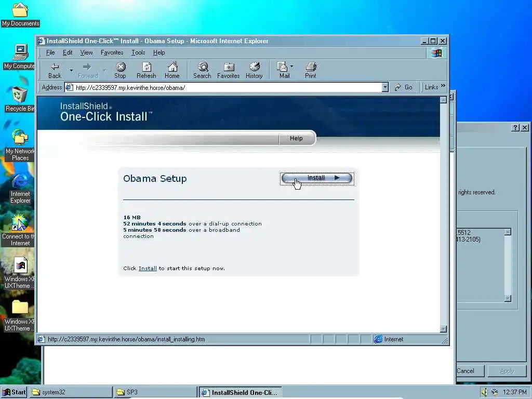Open the Search toolbar icon
The width and height of the screenshot is (532, 399).
pyautogui.click(x=202, y=71)
